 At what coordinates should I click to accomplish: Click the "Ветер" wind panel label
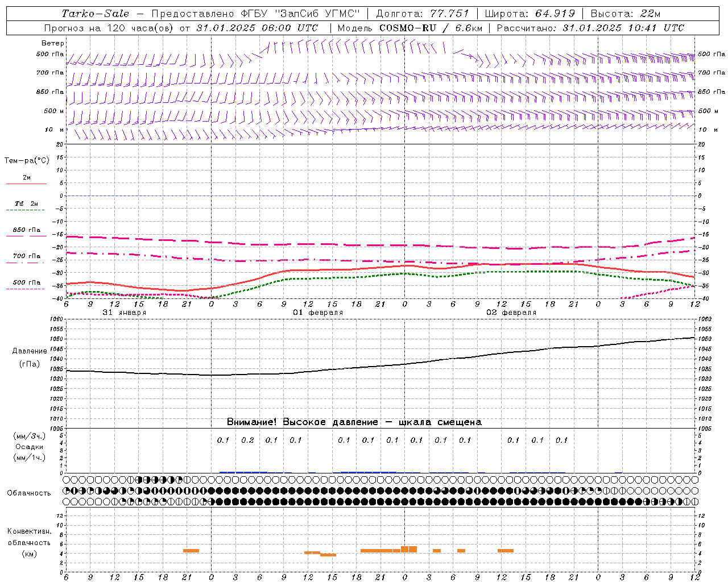pyautogui.click(x=53, y=43)
